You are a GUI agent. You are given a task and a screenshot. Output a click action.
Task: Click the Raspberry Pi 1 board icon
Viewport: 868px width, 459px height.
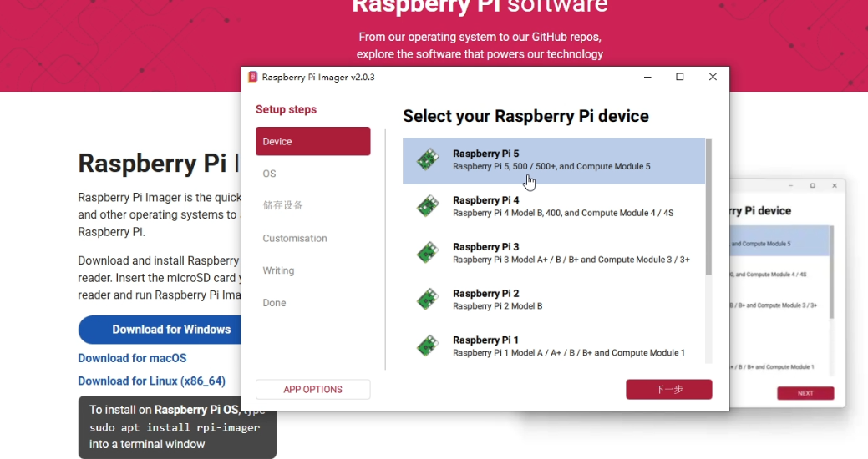click(428, 346)
